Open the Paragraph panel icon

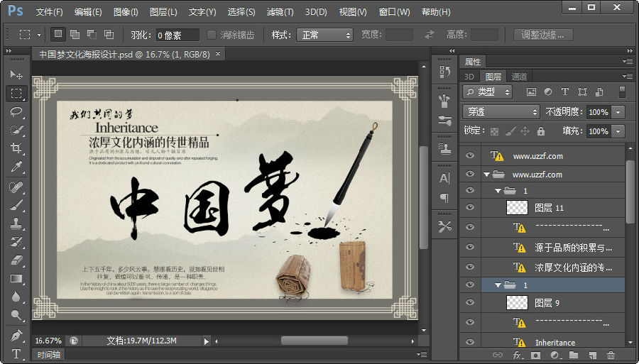(x=444, y=197)
